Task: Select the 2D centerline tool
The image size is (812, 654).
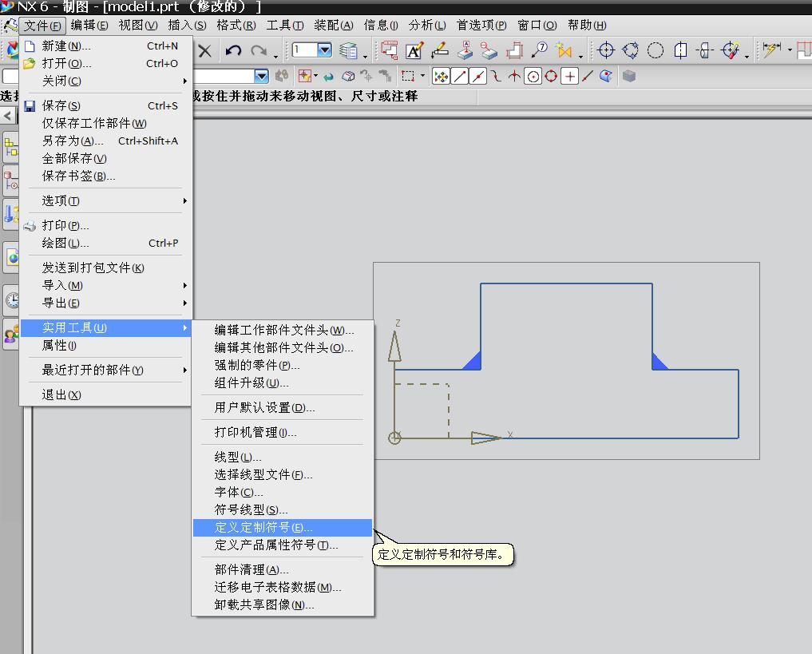Action: coord(705,50)
